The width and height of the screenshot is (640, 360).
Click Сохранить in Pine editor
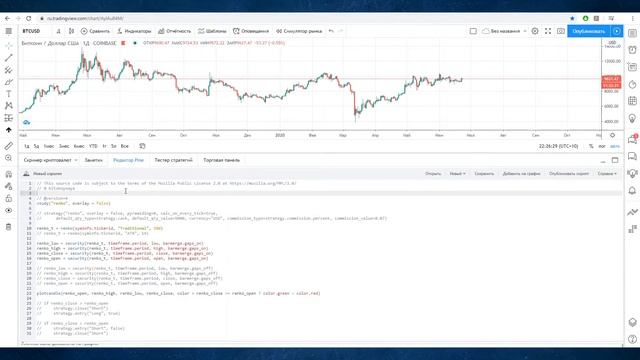pos(484,173)
